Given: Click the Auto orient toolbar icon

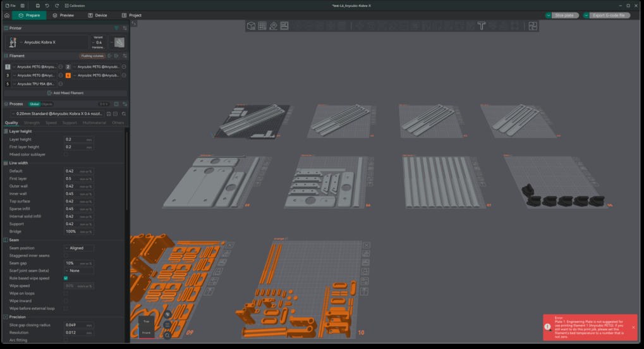Looking at the screenshot, I should click(273, 26).
